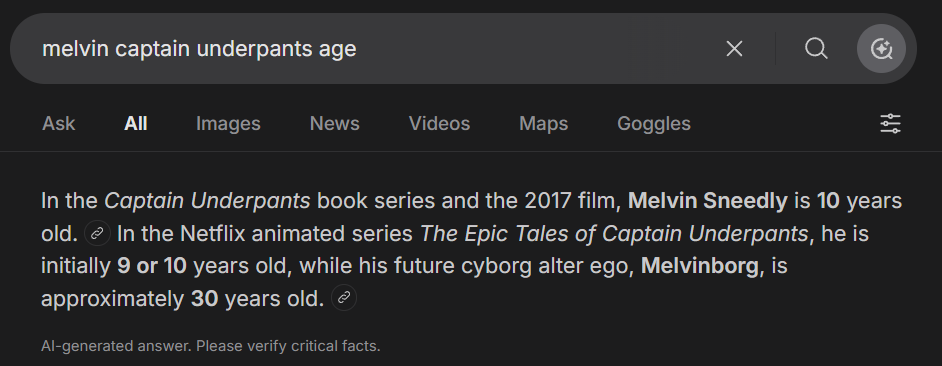The width and height of the screenshot is (942, 366).
Task: Click the bold "9 or 10" age text
Action: click(152, 266)
